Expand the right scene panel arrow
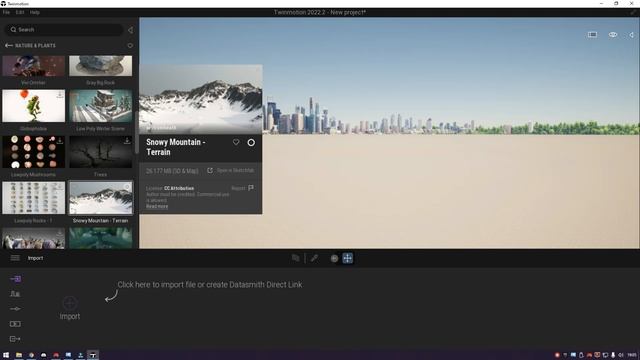Screen dimensions: 640x360 (631, 35)
